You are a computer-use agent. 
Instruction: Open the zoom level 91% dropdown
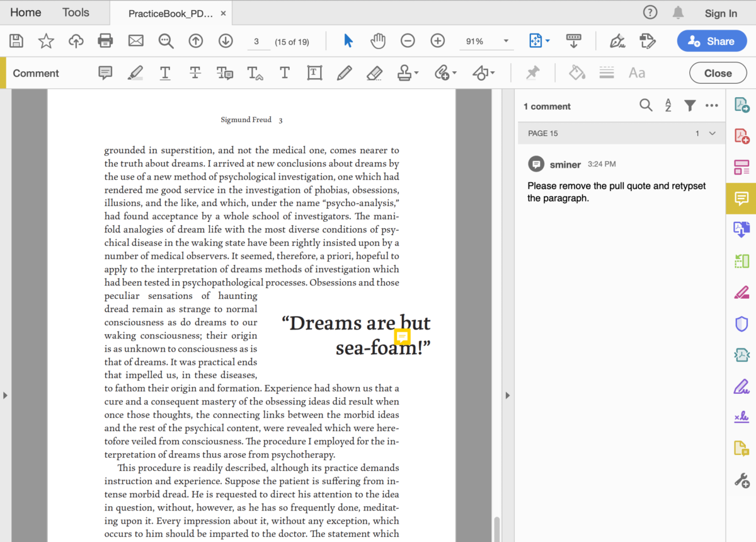[x=486, y=40]
